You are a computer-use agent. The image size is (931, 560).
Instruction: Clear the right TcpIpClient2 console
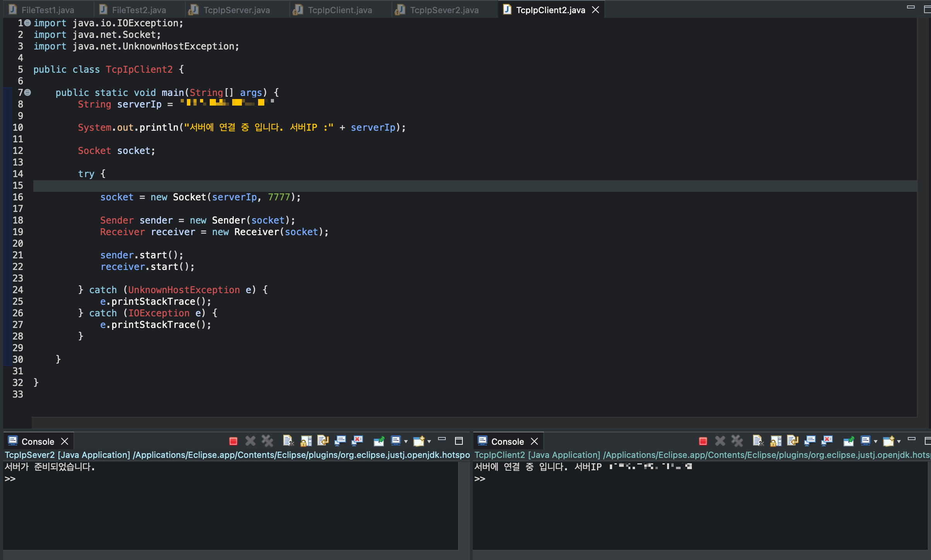(x=758, y=441)
